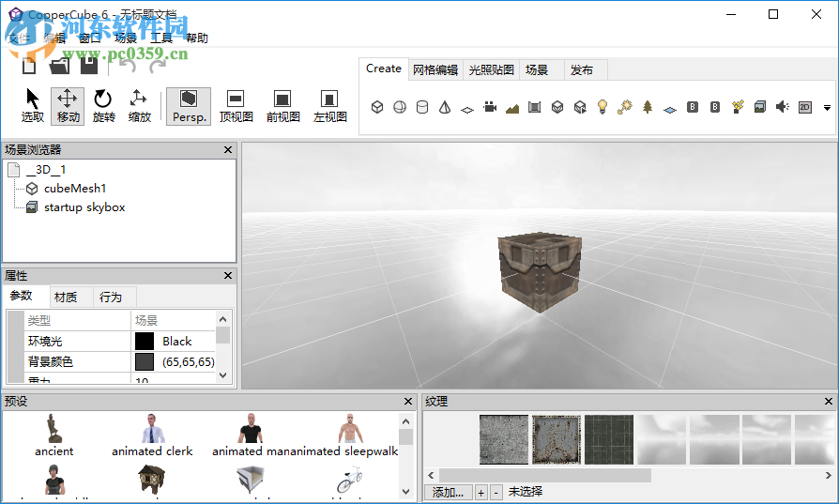Create a terrain
This screenshot has height=504, width=839.
pyautogui.click(x=512, y=108)
